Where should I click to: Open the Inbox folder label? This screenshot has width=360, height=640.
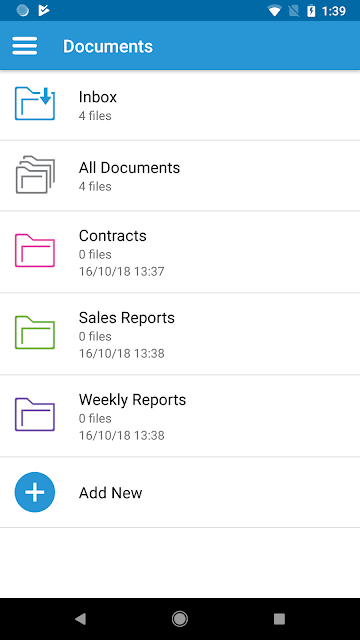[98, 97]
